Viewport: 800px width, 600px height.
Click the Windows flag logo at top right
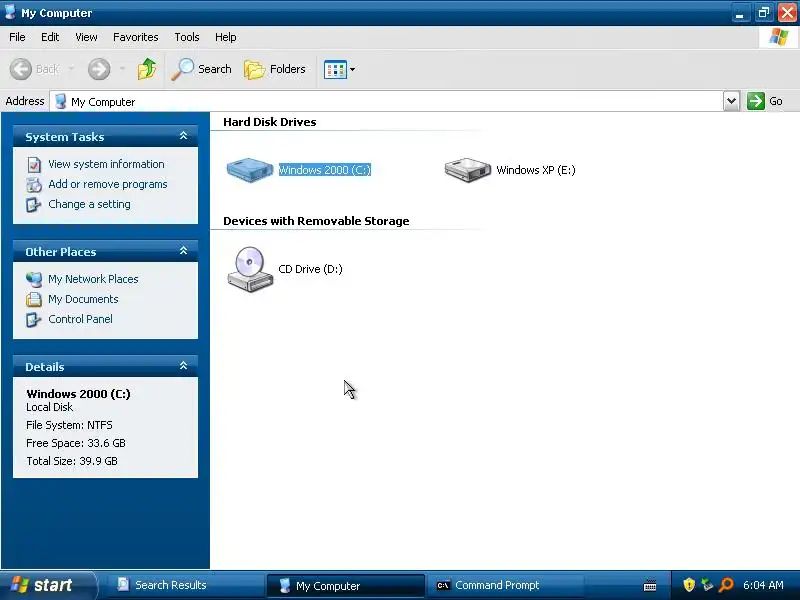pos(779,37)
